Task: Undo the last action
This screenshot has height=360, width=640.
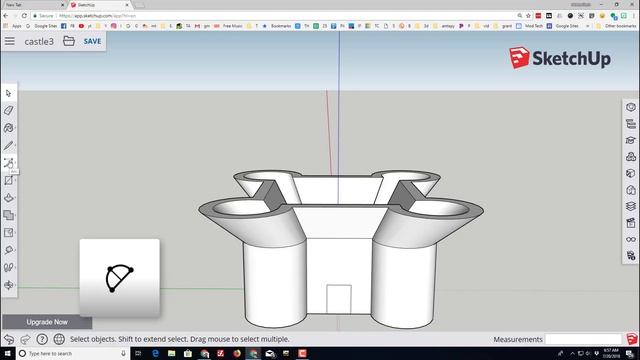Action: coord(9,339)
